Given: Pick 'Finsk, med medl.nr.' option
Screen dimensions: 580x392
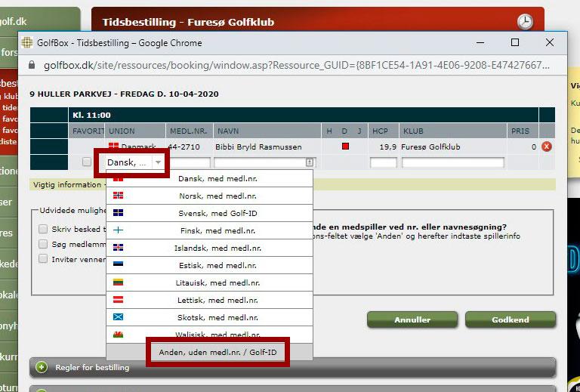Looking at the screenshot, I should coord(209,230).
